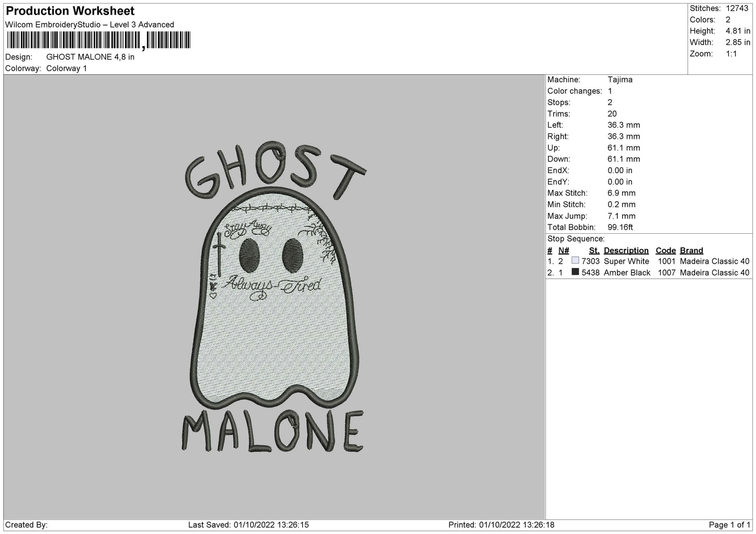Click the 'Stop Sequence:' heading
The width and height of the screenshot is (756, 534).
(576, 239)
